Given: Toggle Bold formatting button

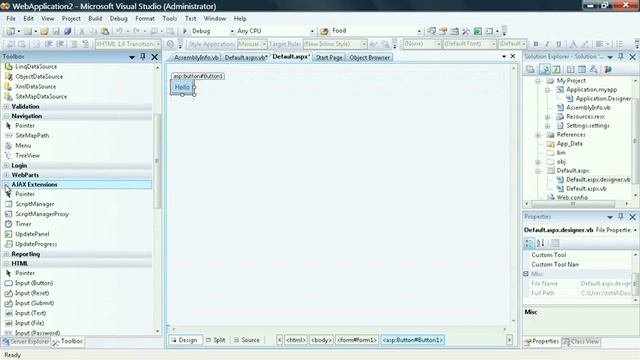Looking at the screenshot, I should 536,44.
